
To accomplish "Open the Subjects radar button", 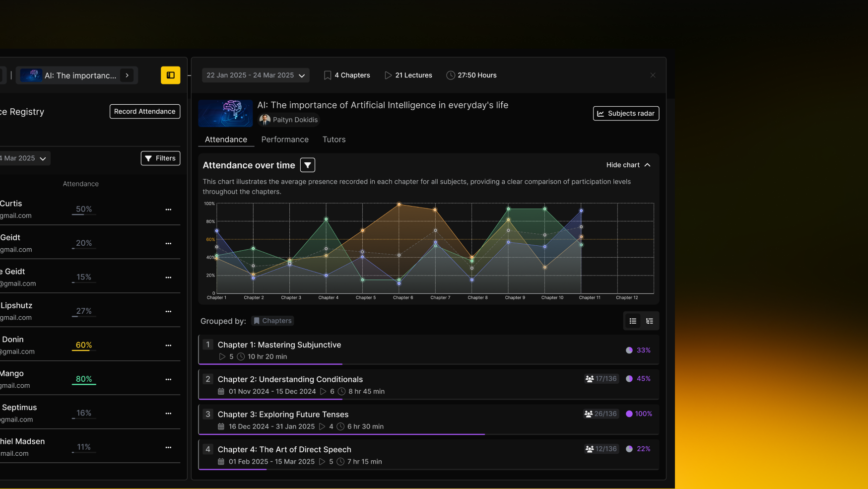I will (626, 114).
